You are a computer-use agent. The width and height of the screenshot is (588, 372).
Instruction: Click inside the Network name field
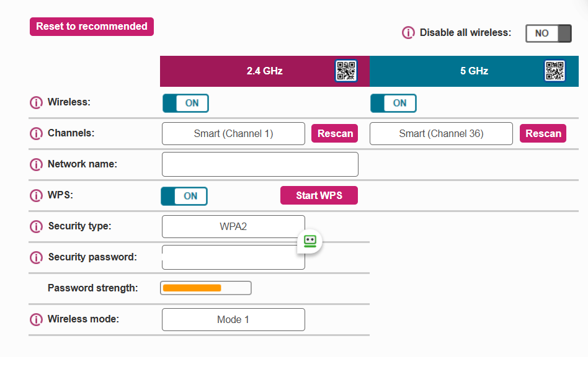pos(260,164)
